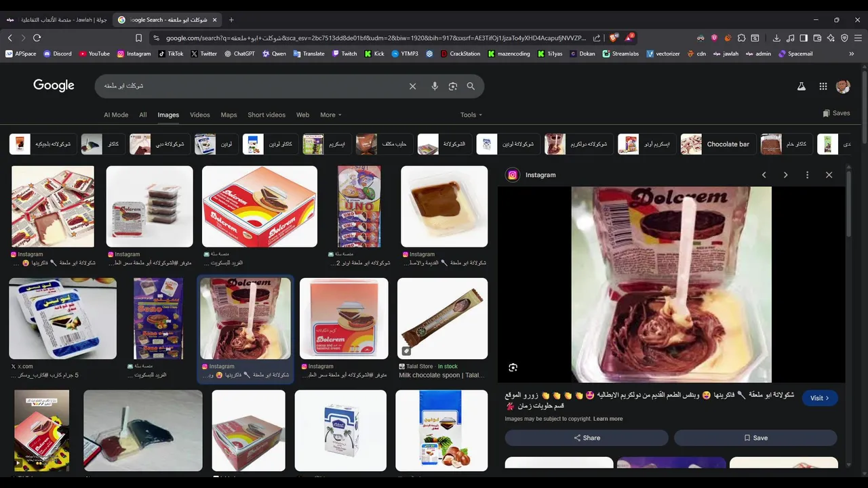
Task: Close the image preview panel
Action: click(829, 175)
